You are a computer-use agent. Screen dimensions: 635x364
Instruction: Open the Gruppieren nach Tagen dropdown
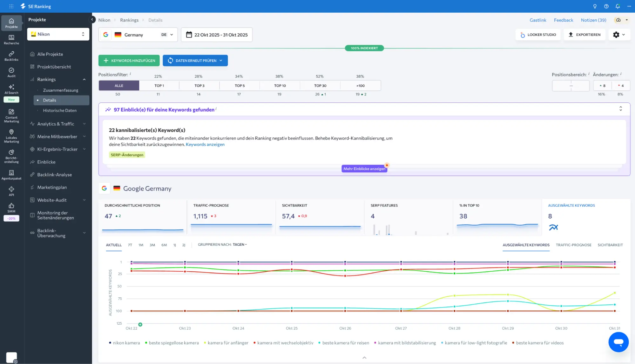point(239,244)
